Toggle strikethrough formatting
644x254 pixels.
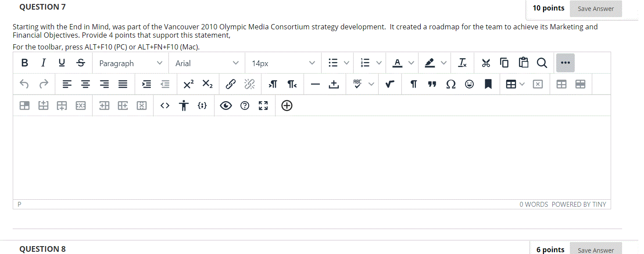80,63
